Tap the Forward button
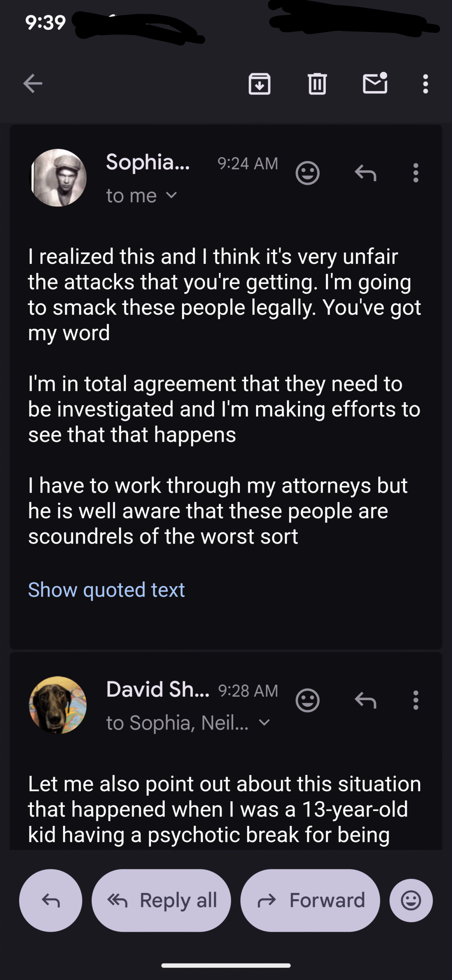 coord(310,900)
